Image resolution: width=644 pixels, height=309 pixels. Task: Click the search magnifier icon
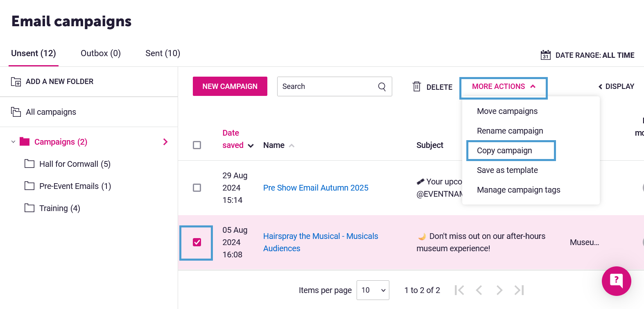(382, 86)
